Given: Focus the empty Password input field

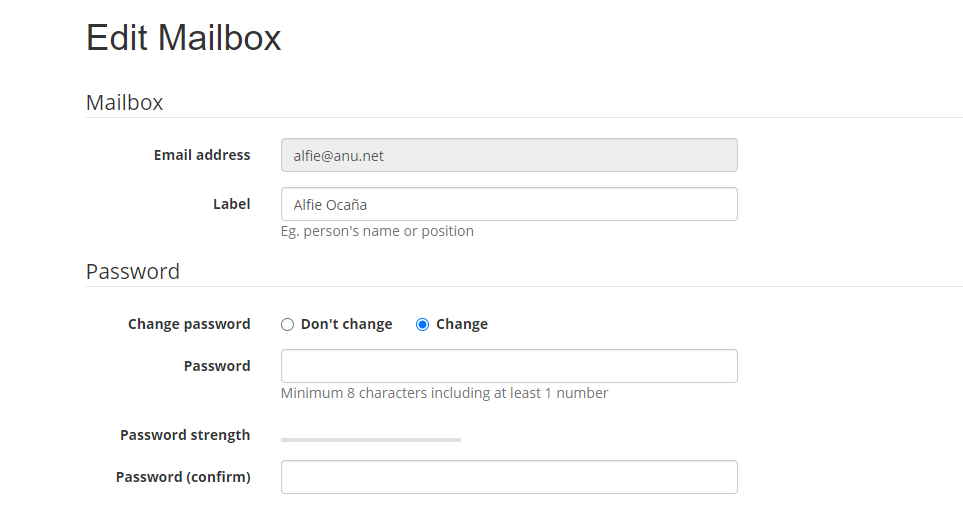Looking at the screenshot, I should (509, 366).
